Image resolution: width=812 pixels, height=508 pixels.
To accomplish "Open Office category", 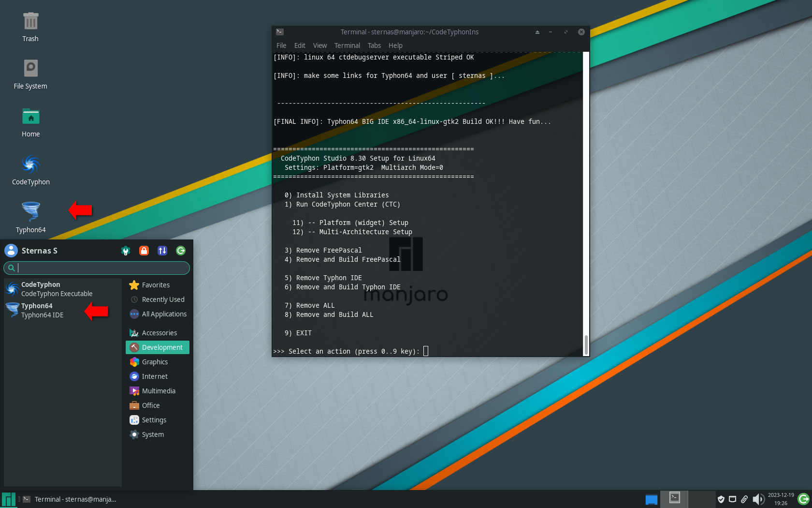I will point(157,405).
